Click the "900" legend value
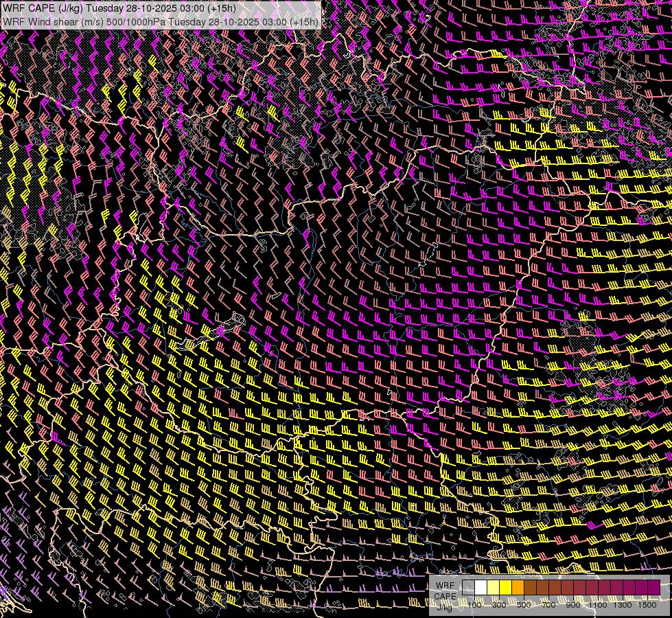This screenshot has height=618, width=672. pyautogui.click(x=573, y=605)
